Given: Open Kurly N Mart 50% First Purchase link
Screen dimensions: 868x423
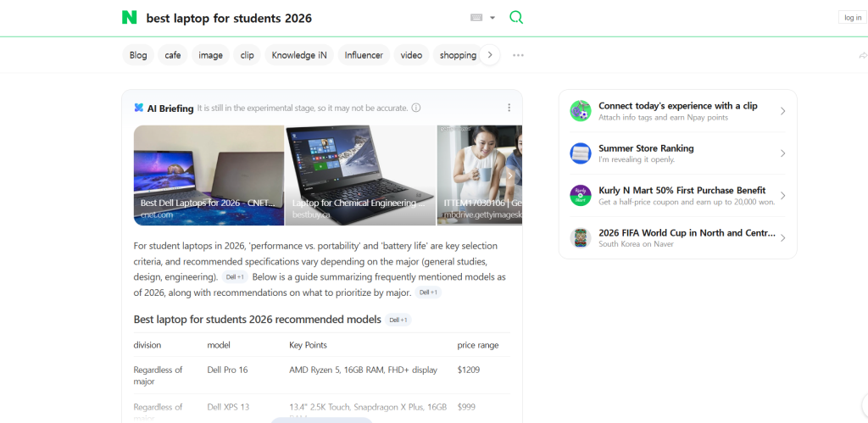Looking at the screenshot, I should 682,191.
